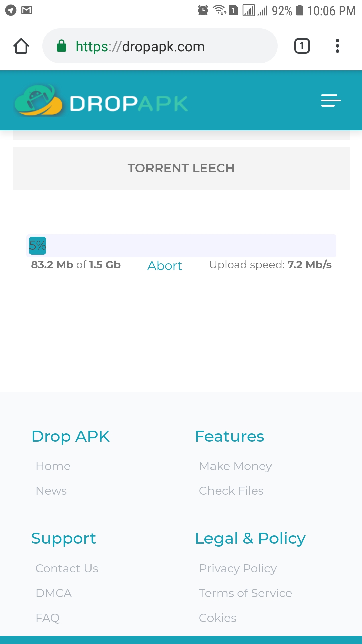Screen dimensions: 362x644
Task: Click the upload progress bar
Action: (181, 246)
